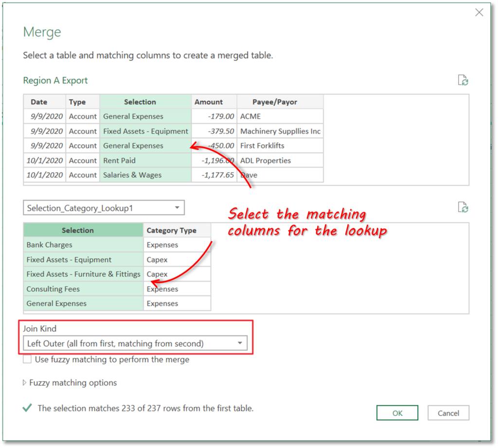This screenshot has height=448, width=498.
Task: Select the Selection column in lookup table
Action: click(x=78, y=231)
